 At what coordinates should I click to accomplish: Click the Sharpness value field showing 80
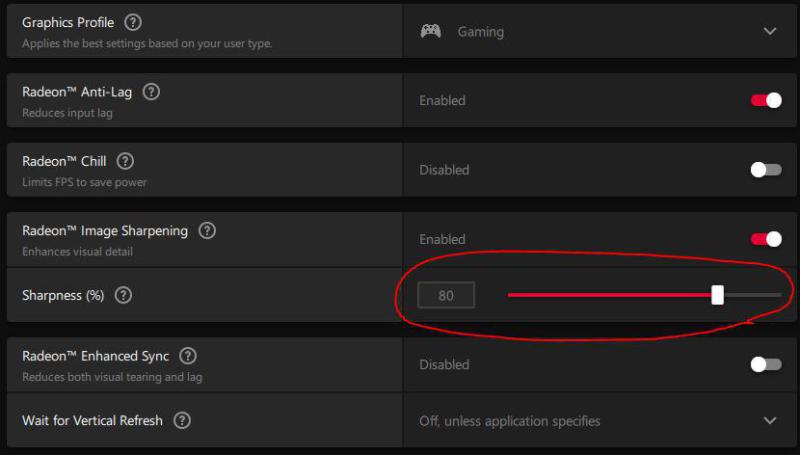coord(446,295)
